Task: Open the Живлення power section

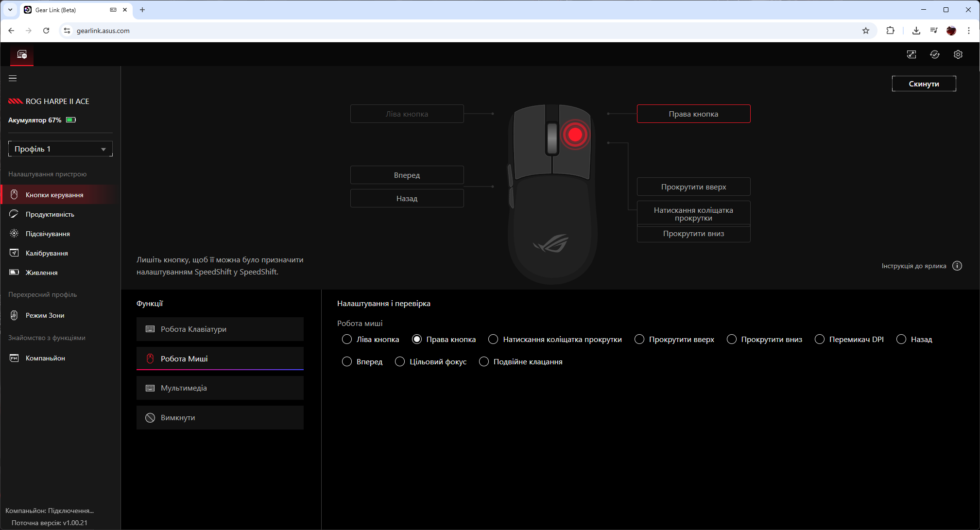Action: (41, 273)
